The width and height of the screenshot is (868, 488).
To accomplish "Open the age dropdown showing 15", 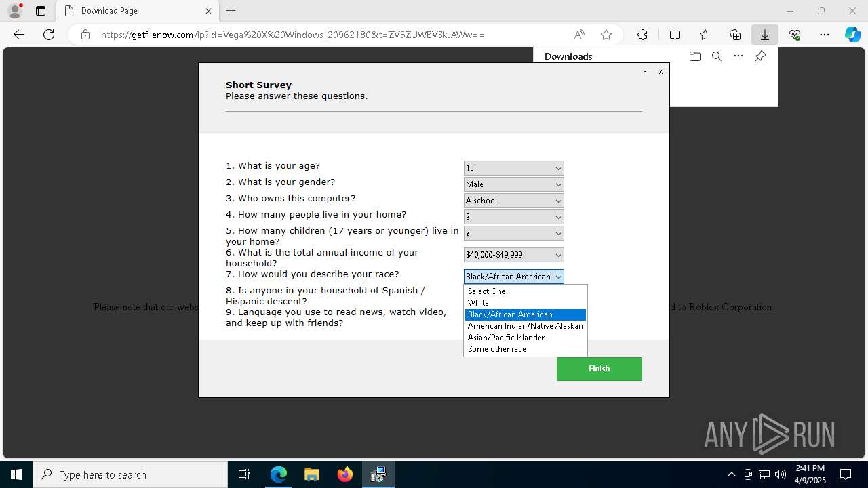I will coord(514,168).
